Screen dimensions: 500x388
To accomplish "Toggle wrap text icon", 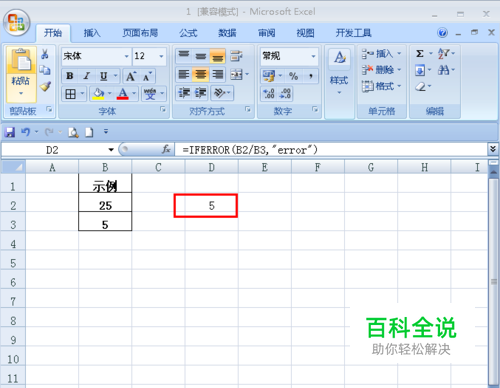I will coord(236,56).
